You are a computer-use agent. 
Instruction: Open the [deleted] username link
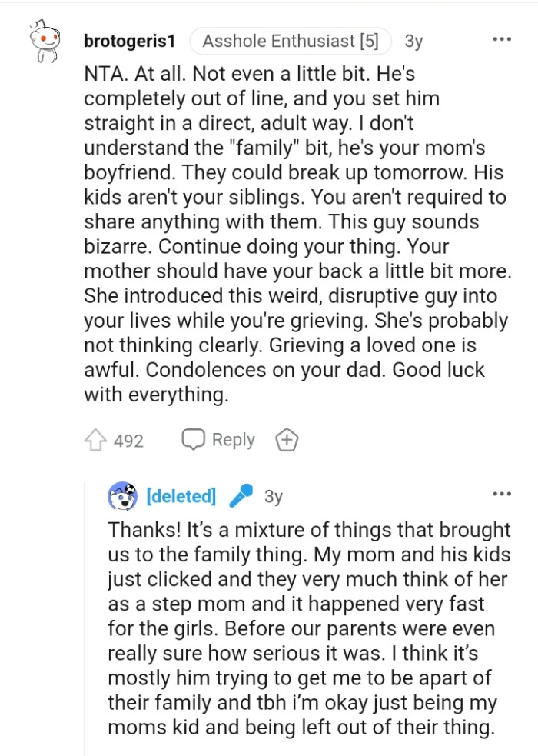[181, 496]
